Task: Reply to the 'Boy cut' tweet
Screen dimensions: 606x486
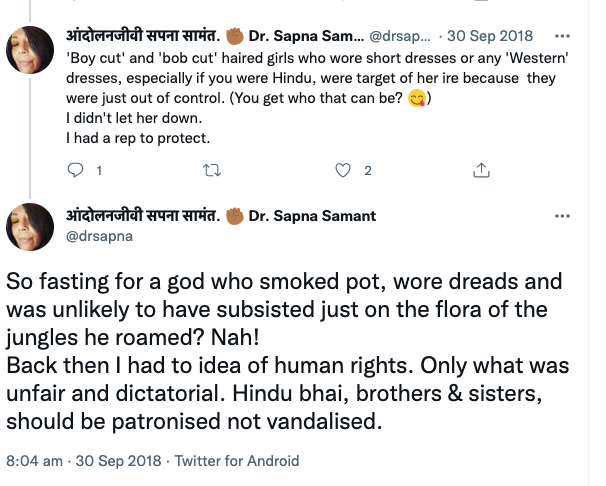Action: (x=77, y=171)
